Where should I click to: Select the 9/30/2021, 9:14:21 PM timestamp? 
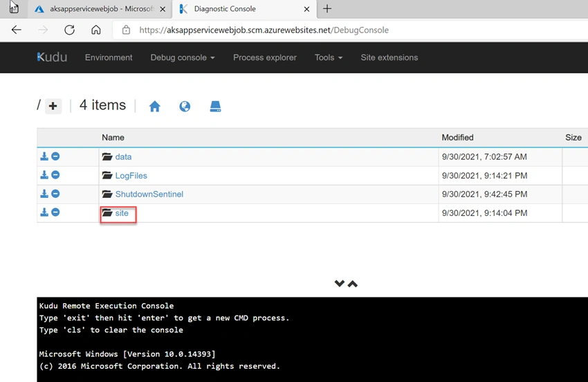point(484,176)
